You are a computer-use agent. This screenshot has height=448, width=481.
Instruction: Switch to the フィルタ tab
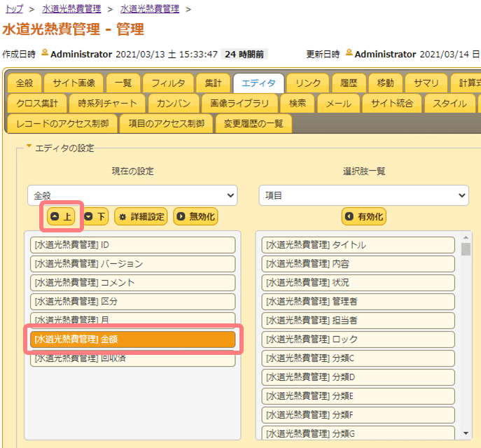pyautogui.click(x=168, y=83)
